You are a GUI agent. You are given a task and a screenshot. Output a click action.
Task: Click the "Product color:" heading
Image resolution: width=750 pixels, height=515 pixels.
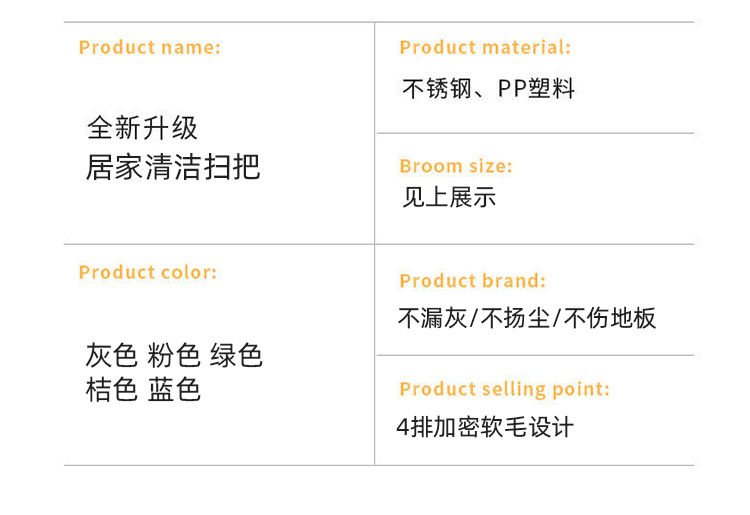click(x=147, y=272)
